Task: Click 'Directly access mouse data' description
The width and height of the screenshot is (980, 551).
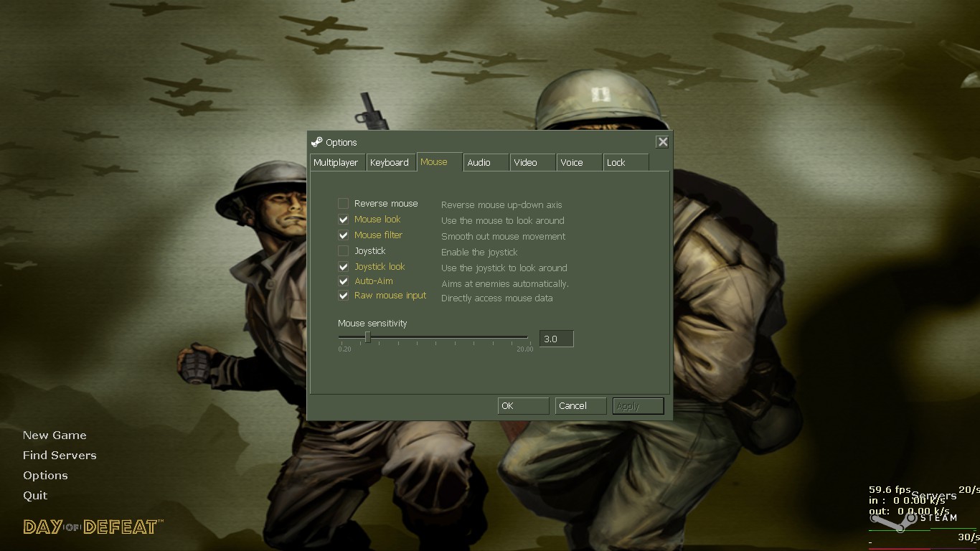Action: click(497, 298)
